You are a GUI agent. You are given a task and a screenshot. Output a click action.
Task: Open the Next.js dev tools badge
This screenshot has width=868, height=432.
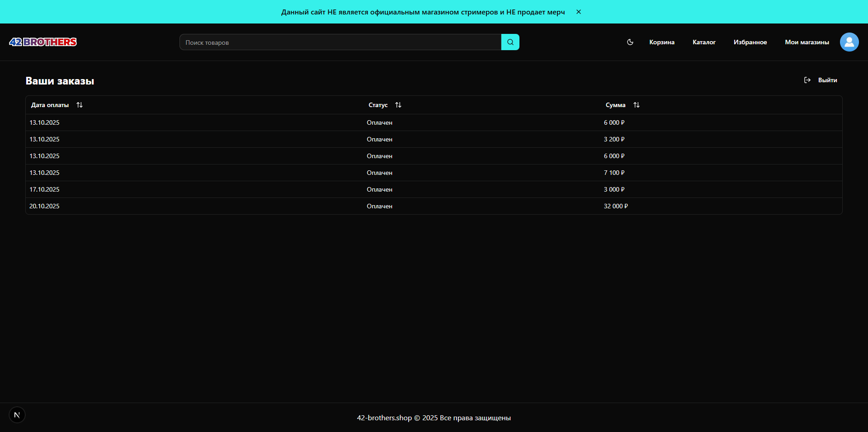(17, 415)
